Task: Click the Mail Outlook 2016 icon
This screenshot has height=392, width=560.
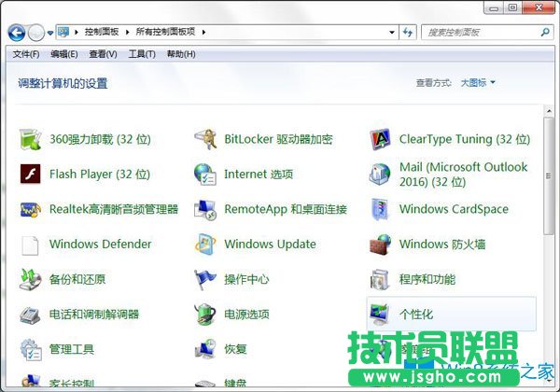Action: [x=380, y=175]
